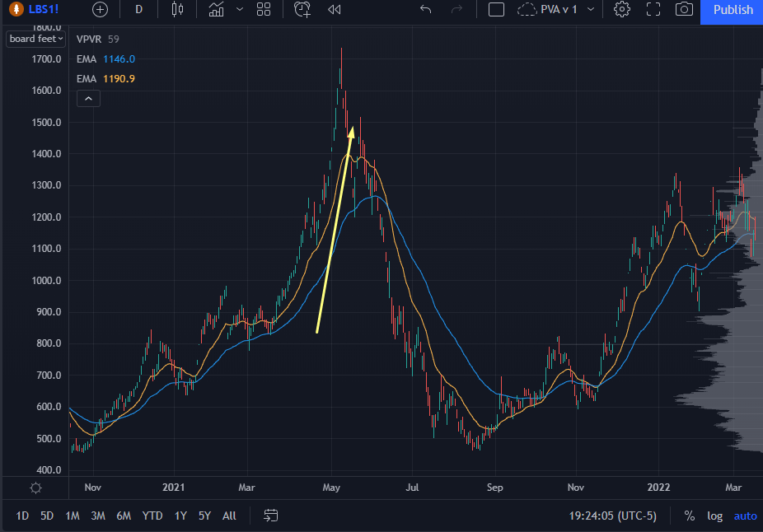Undo the last chart action
763x532 pixels.
pyautogui.click(x=426, y=9)
